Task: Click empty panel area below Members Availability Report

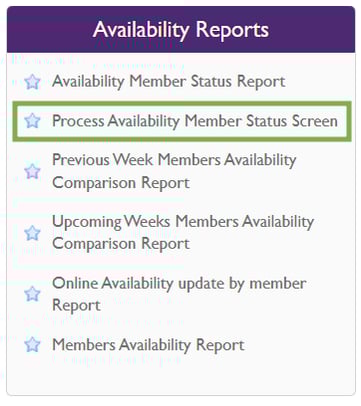Action: pos(181,375)
